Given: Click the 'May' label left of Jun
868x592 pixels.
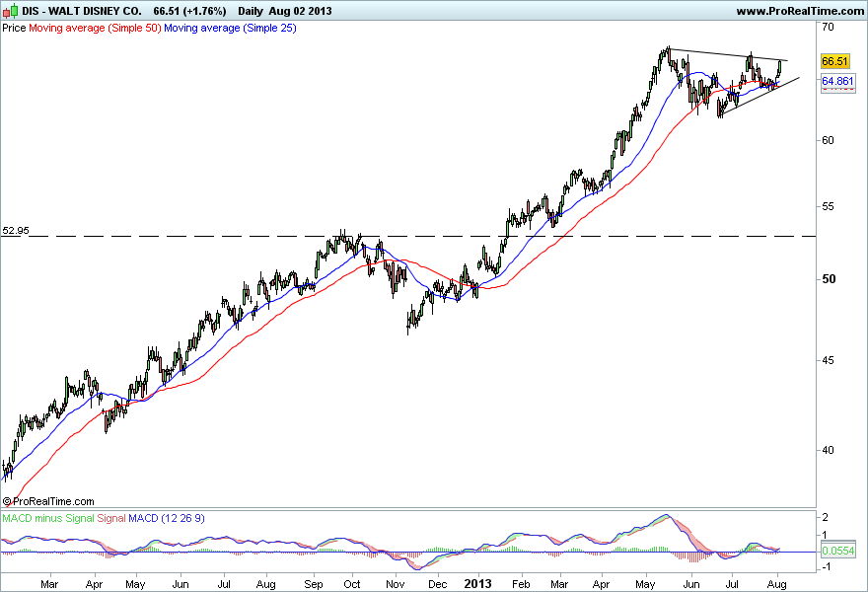Looking at the screenshot, I should 135,584.
